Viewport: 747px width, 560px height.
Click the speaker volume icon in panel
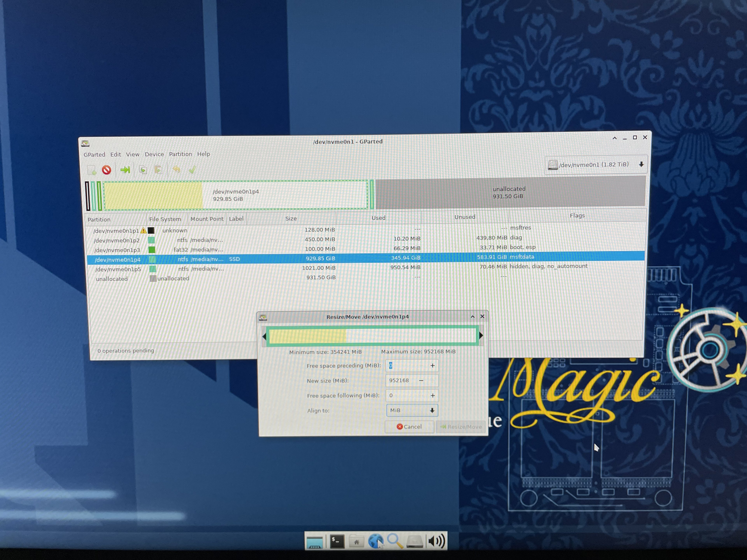[436, 541]
